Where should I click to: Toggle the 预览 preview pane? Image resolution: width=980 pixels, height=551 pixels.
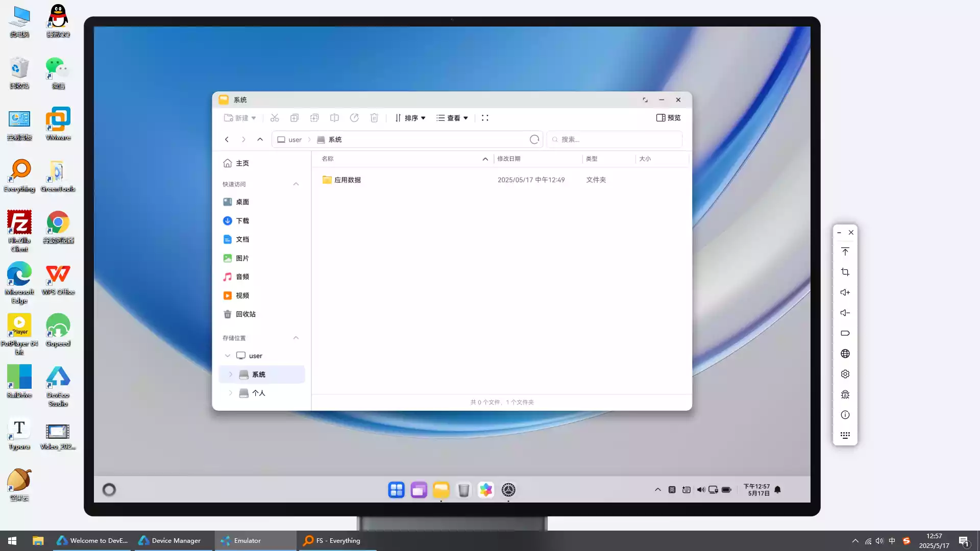click(x=668, y=118)
